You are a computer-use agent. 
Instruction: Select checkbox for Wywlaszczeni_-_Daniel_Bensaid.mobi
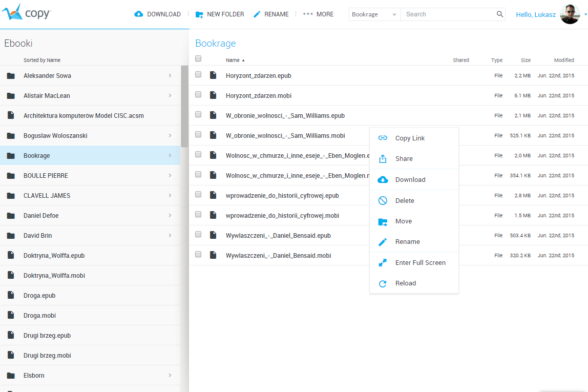pos(198,255)
